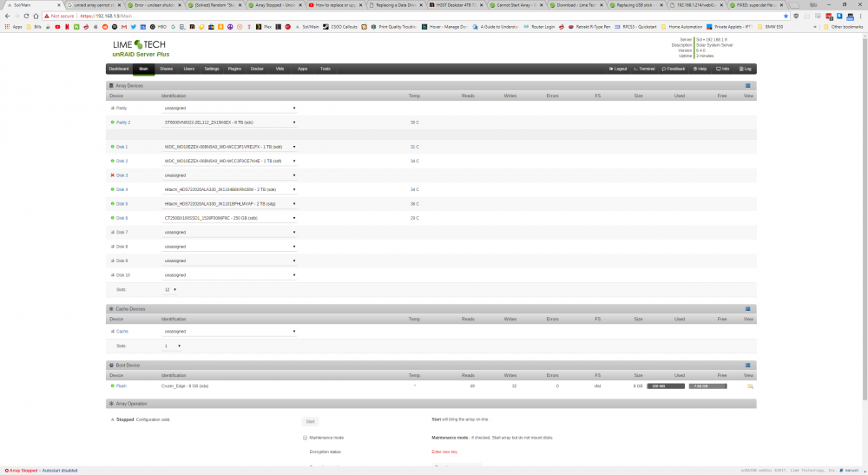Toggle Array Devices section view icon

point(748,86)
